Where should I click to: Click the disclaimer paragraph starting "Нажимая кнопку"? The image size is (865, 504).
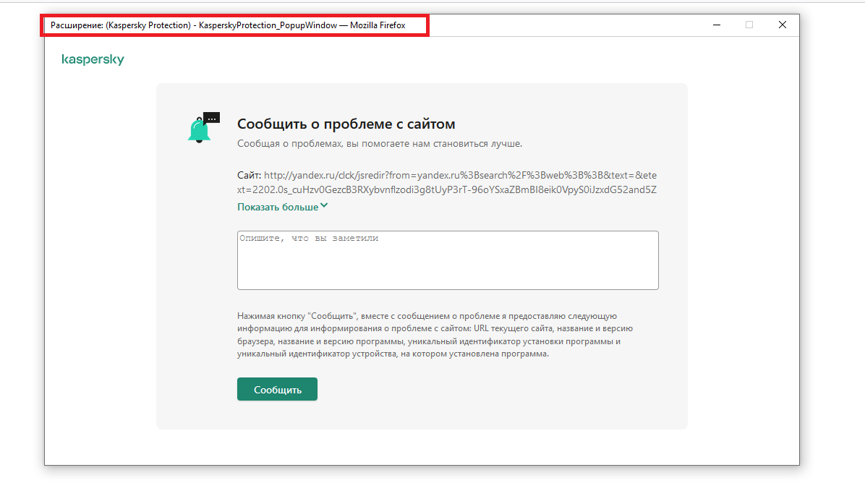tap(435, 335)
